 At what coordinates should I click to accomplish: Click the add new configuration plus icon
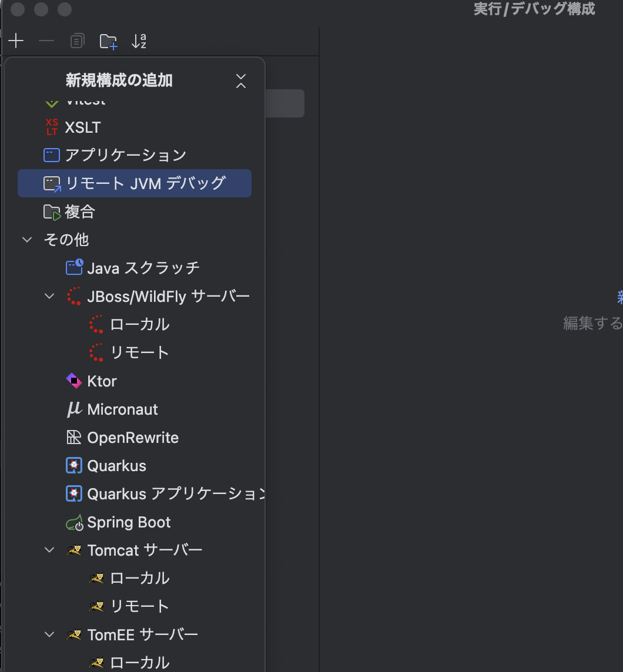coord(16,41)
